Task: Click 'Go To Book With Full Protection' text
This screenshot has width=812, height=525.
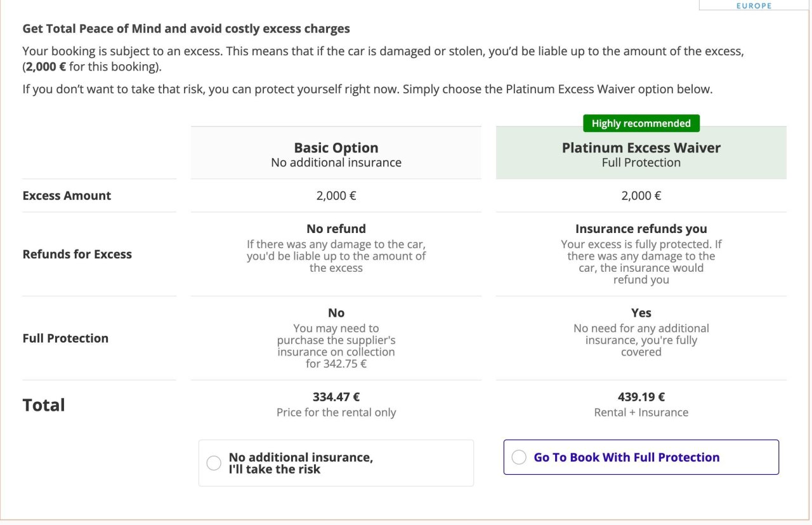Action: coord(627,457)
